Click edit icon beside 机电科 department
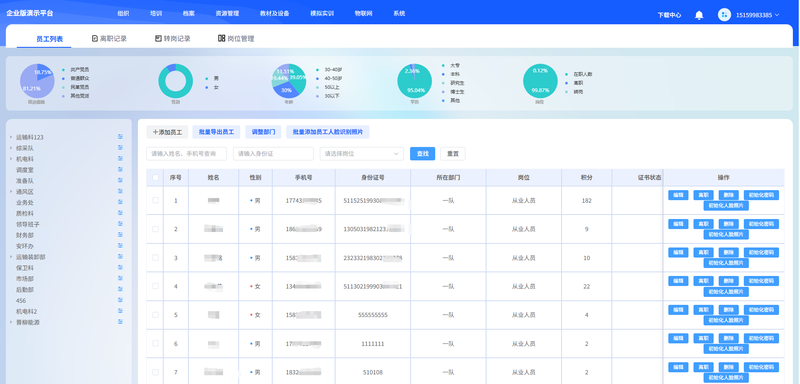 click(x=120, y=159)
